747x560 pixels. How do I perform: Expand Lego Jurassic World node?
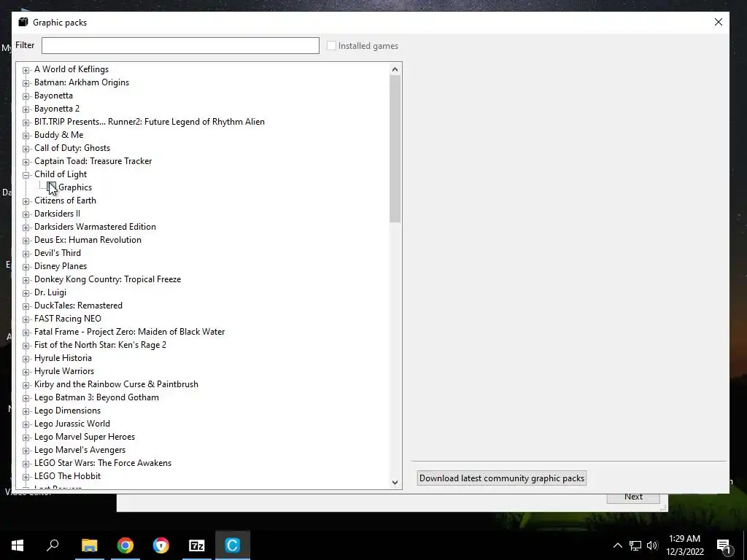click(x=26, y=424)
